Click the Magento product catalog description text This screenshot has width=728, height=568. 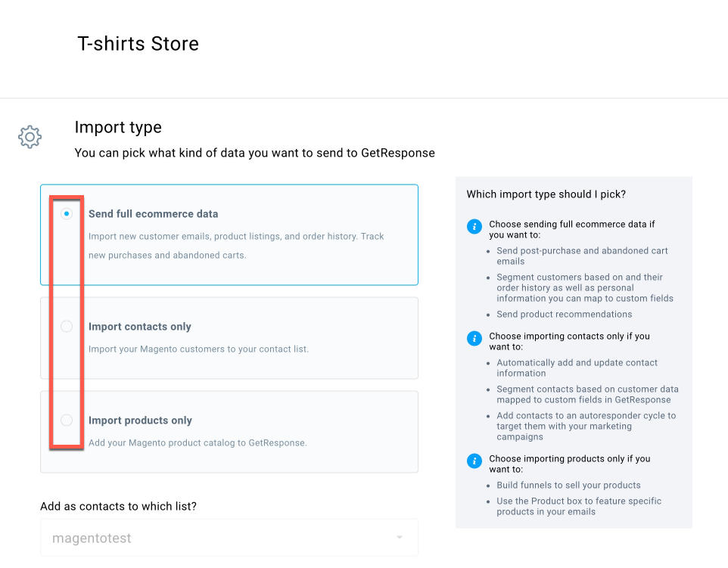198,442
